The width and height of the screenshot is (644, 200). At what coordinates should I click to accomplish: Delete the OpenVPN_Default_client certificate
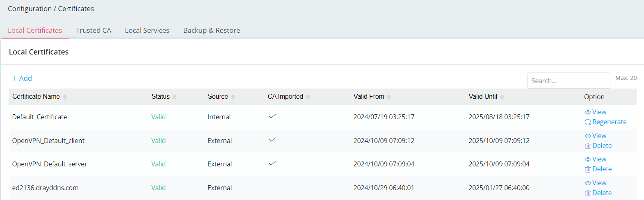[598, 145]
